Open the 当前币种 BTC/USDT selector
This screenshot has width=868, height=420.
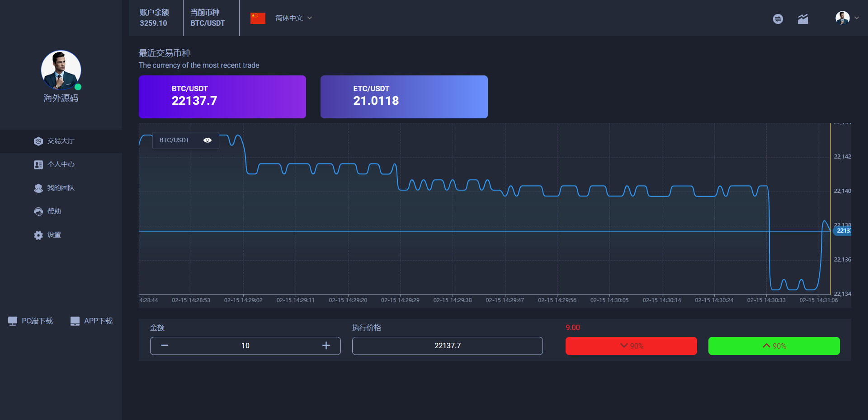tap(208, 18)
